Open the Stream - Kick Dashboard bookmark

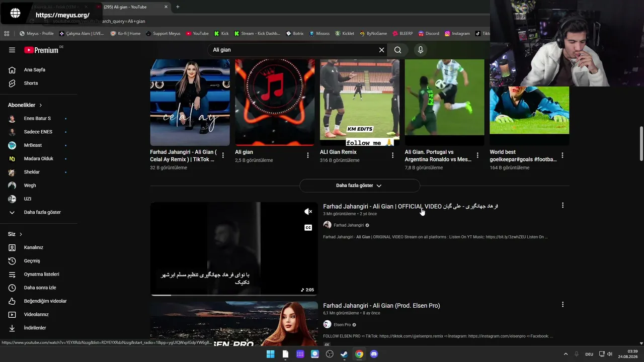click(x=257, y=34)
